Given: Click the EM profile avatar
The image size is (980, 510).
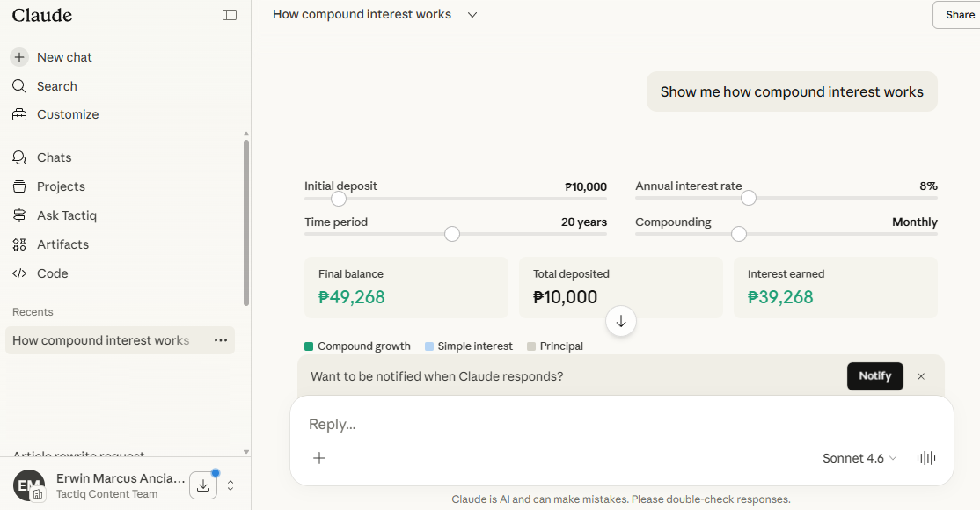Looking at the screenshot, I should (29, 485).
